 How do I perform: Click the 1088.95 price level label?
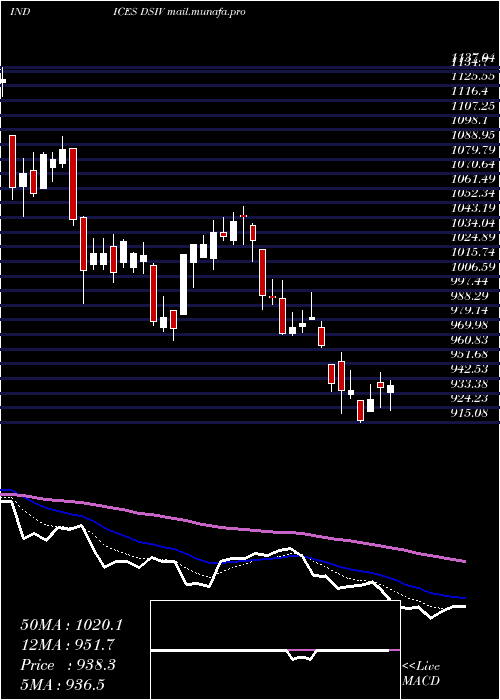473,135
